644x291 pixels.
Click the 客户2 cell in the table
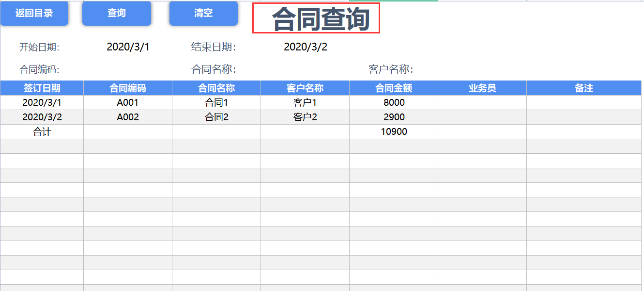pos(305,117)
